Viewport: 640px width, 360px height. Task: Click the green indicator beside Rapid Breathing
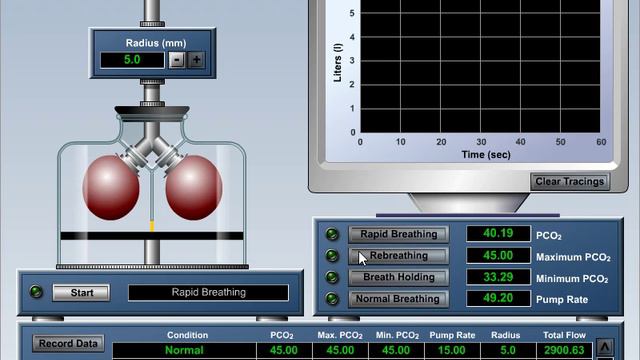click(x=332, y=234)
